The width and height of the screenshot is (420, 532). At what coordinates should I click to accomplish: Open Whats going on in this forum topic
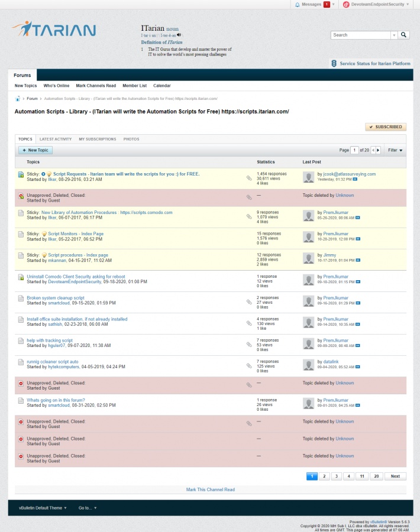tap(56, 400)
